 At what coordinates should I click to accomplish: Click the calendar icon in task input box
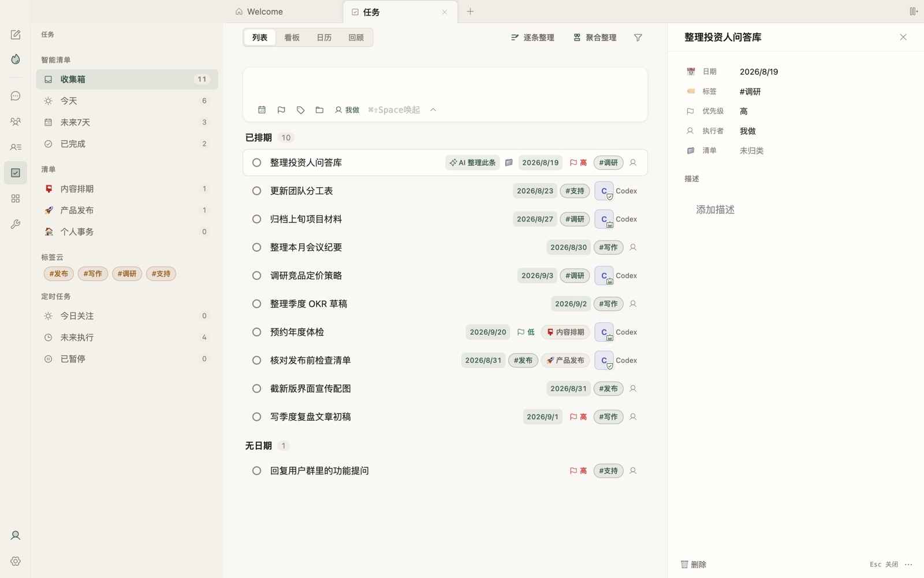pos(262,110)
